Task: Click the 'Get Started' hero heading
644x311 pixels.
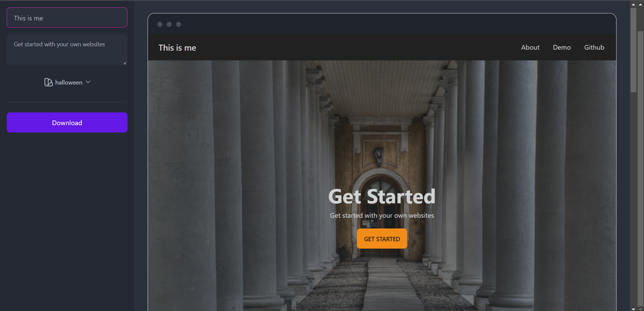Action: [x=382, y=196]
